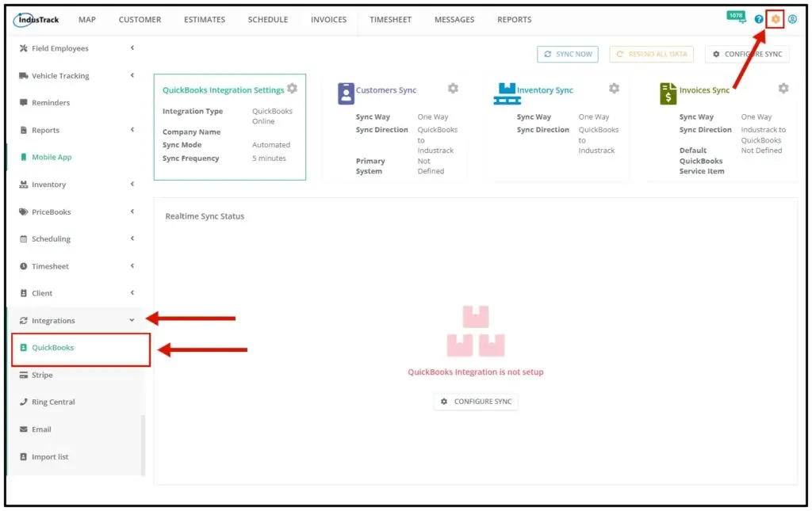Open Inventory Sync gear settings
Viewport: 812px width, 511px height.
coord(615,89)
